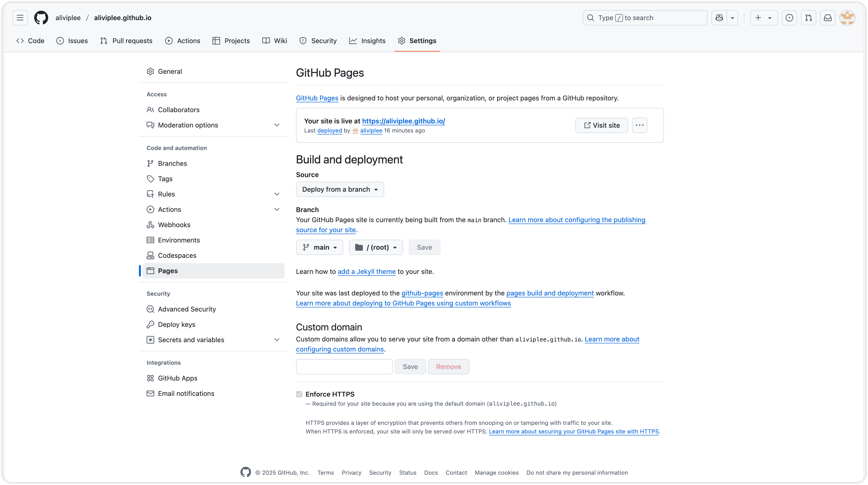Viewport: 868px width, 485px height.
Task: Open the user avatar menu
Action: tap(847, 17)
